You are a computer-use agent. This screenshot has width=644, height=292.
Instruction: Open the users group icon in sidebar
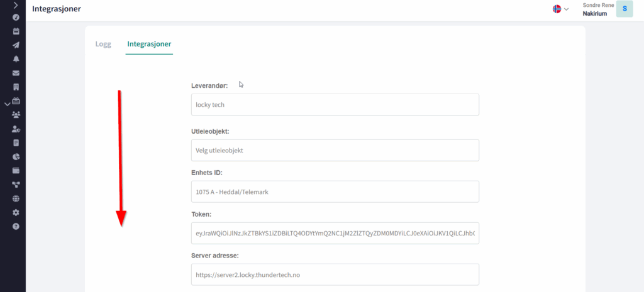pyautogui.click(x=16, y=114)
